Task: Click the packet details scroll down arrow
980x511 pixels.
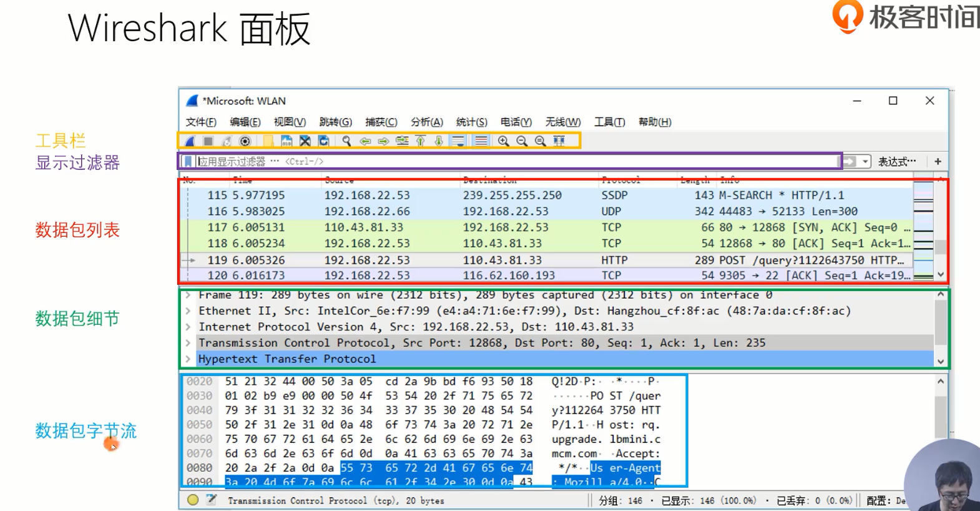Action: (x=941, y=361)
